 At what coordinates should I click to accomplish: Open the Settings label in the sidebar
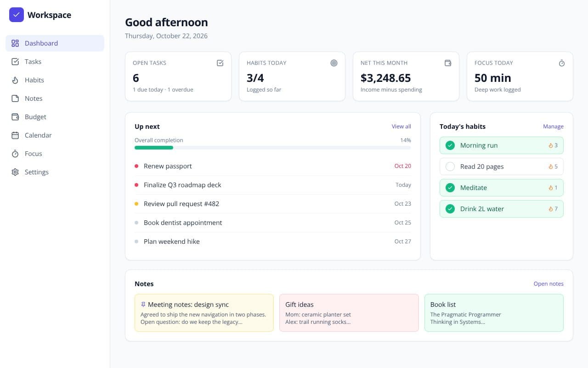tap(37, 172)
